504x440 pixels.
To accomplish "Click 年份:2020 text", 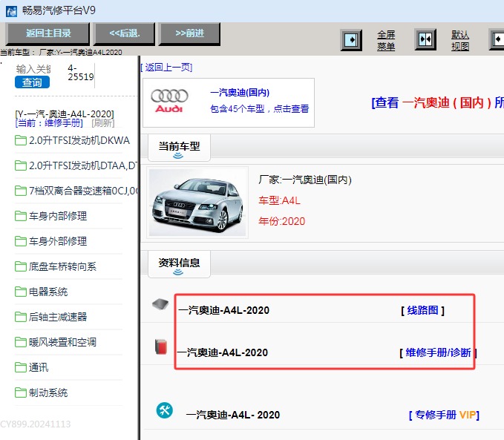I will (282, 221).
